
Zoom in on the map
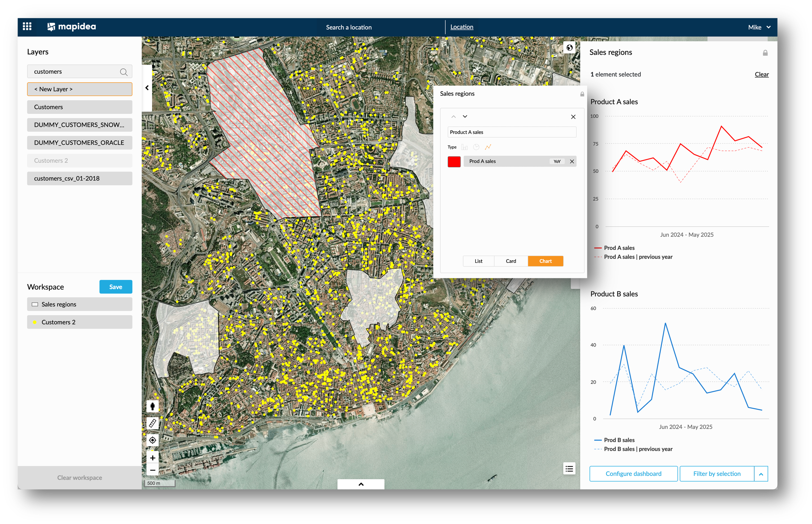pyautogui.click(x=152, y=458)
